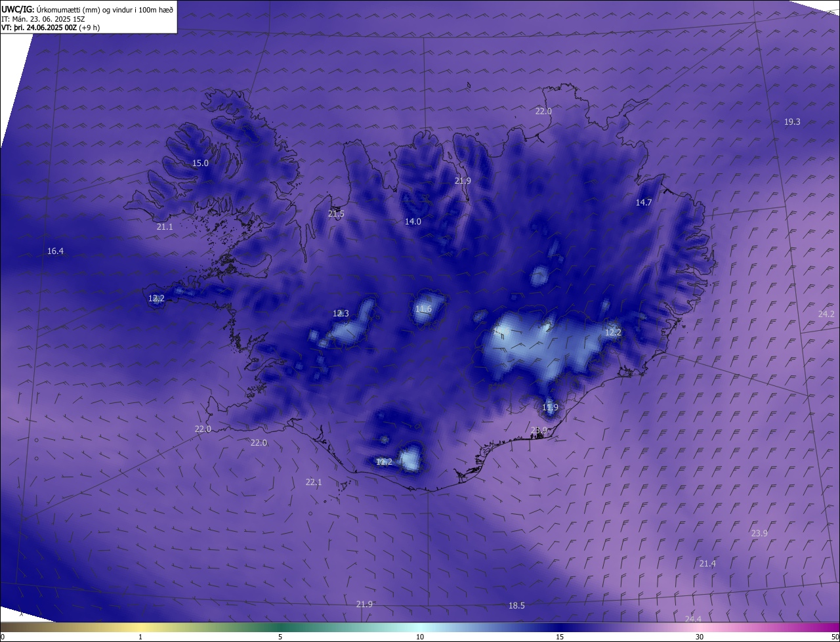
Task: Click the yellow section of the color scale
Action: tap(141, 627)
